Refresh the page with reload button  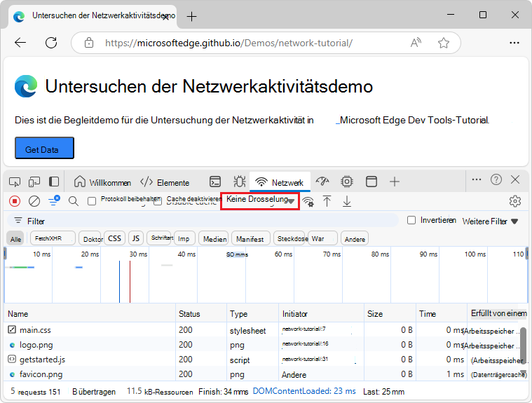click(x=50, y=43)
